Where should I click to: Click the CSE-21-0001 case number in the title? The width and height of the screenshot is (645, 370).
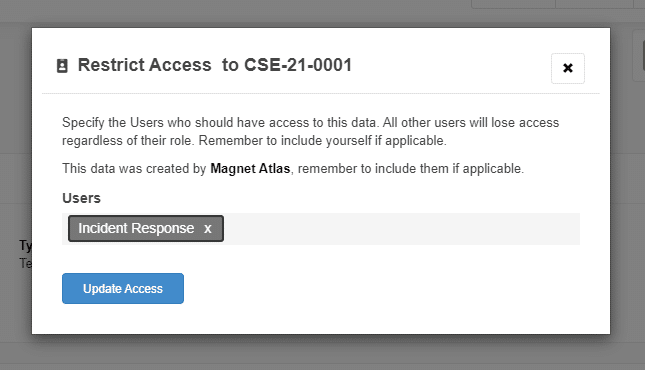coord(298,65)
